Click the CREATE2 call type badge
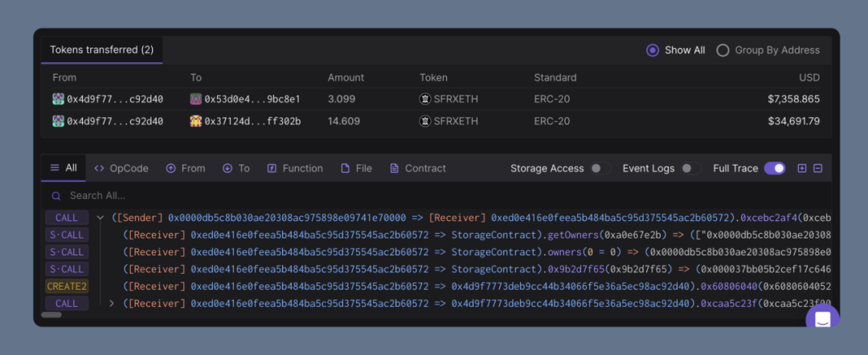868x355 pixels. [x=67, y=287]
